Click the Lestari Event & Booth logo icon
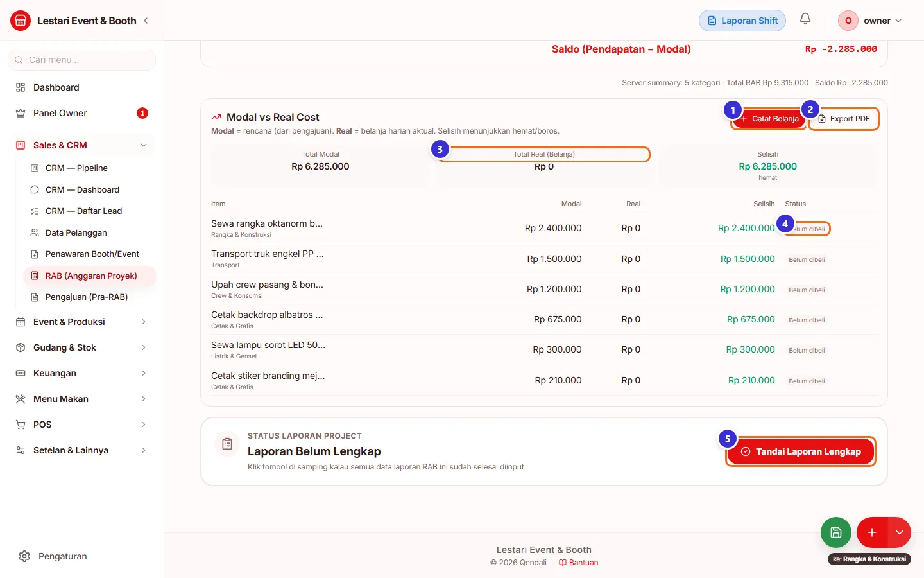924x578 pixels. (21, 21)
